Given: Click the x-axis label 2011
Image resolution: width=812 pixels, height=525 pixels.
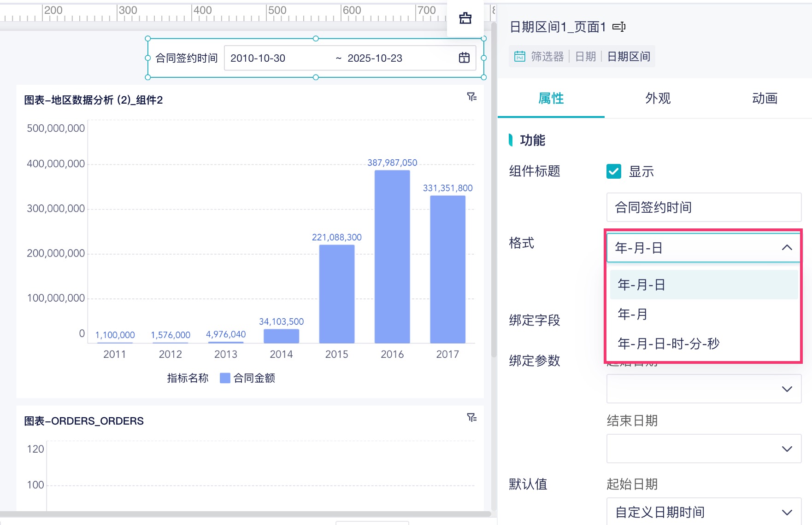Looking at the screenshot, I should (115, 354).
